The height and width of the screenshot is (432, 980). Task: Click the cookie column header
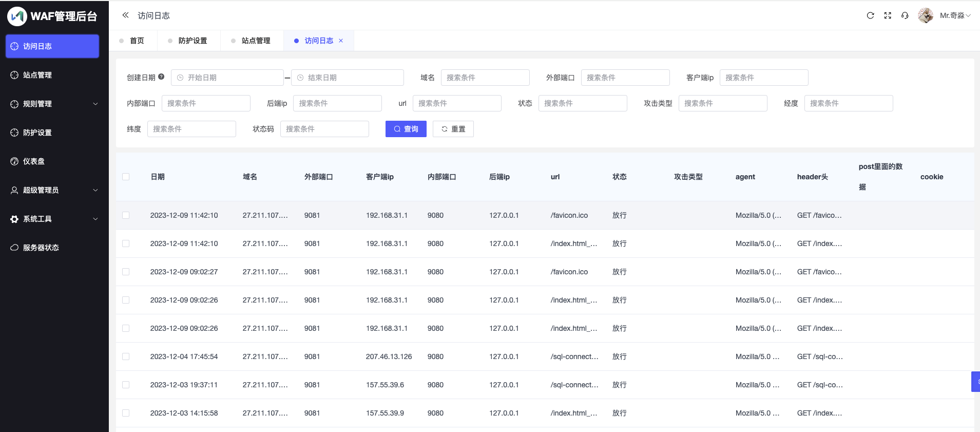(932, 177)
